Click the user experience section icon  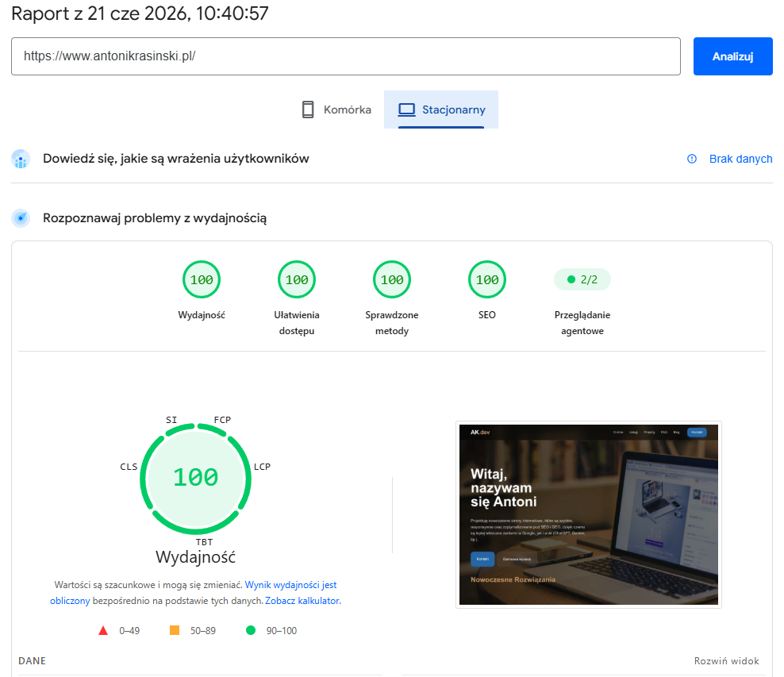click(x=21, y=159)
